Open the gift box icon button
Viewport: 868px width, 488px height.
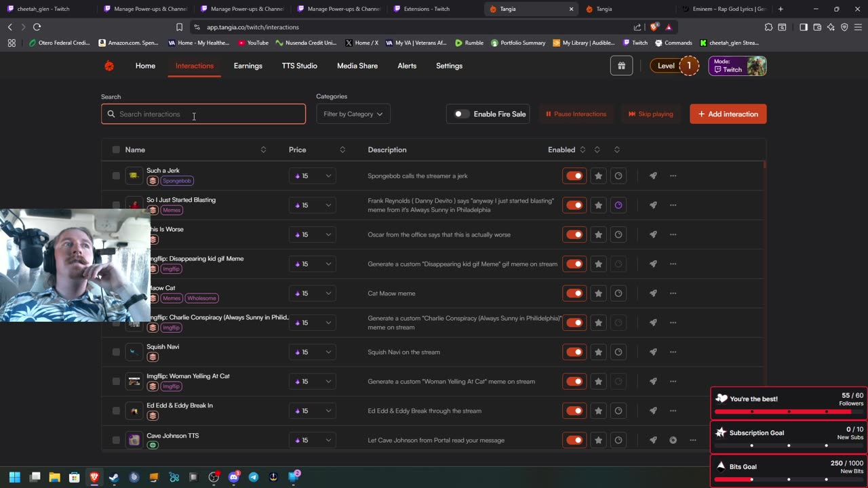pos(621,66)
